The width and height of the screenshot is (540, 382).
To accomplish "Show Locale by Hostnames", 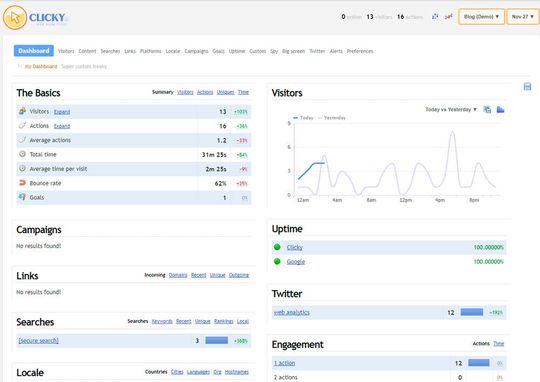I will tap(237, 372).
